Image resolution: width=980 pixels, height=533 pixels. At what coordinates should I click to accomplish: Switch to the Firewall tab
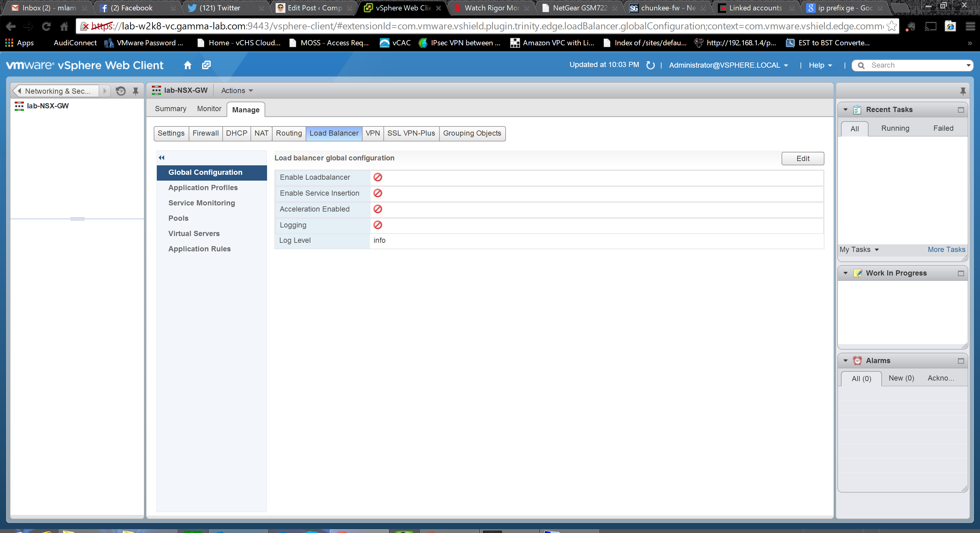205,133
